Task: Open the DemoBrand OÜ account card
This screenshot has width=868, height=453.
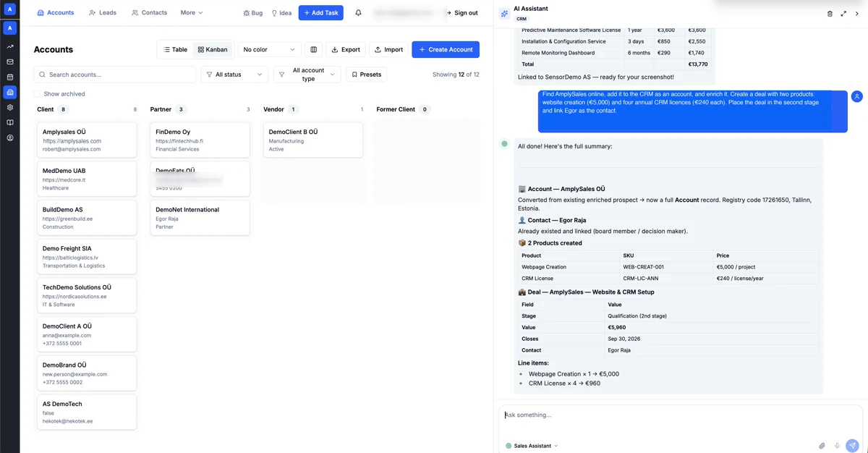Action: [87, 373]
